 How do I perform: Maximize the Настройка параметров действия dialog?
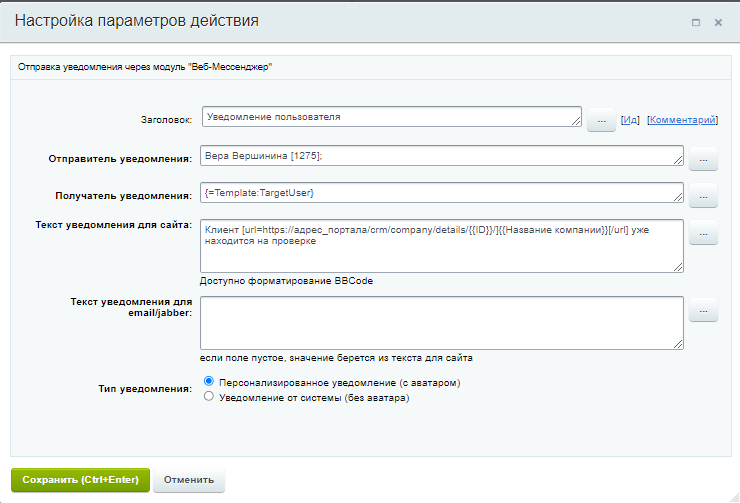[696, 22]
